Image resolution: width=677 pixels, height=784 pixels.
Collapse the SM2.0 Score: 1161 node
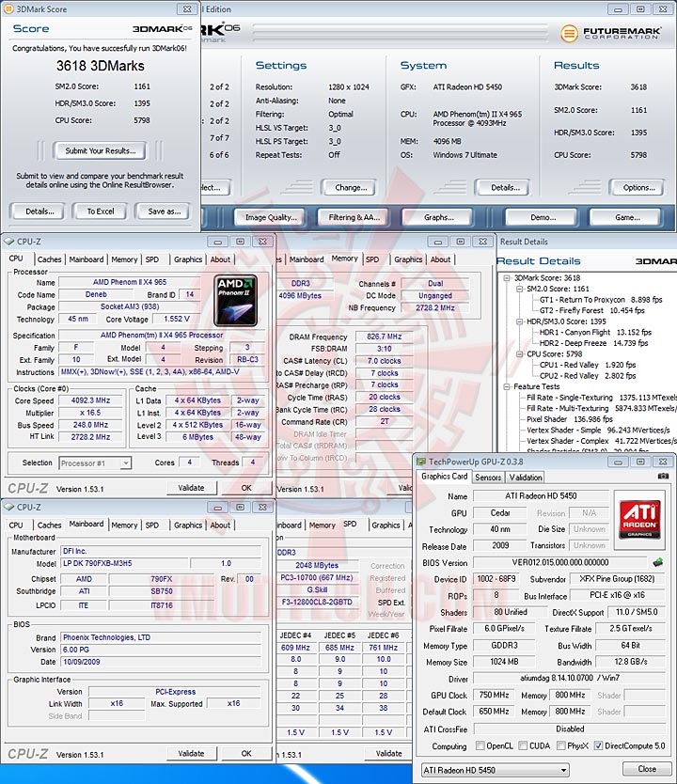tap(519, 289)
